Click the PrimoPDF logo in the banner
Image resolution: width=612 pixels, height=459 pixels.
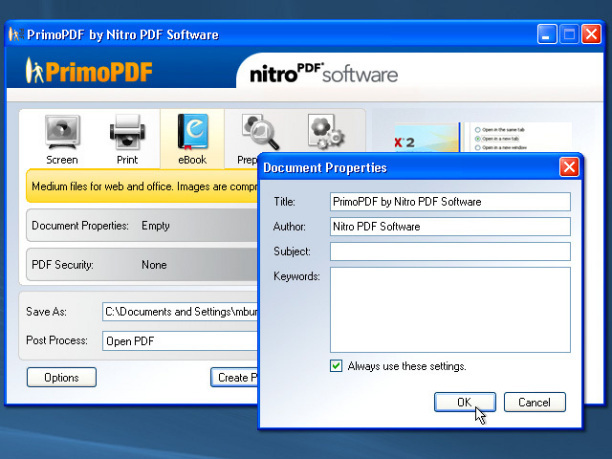pos(89,71)
